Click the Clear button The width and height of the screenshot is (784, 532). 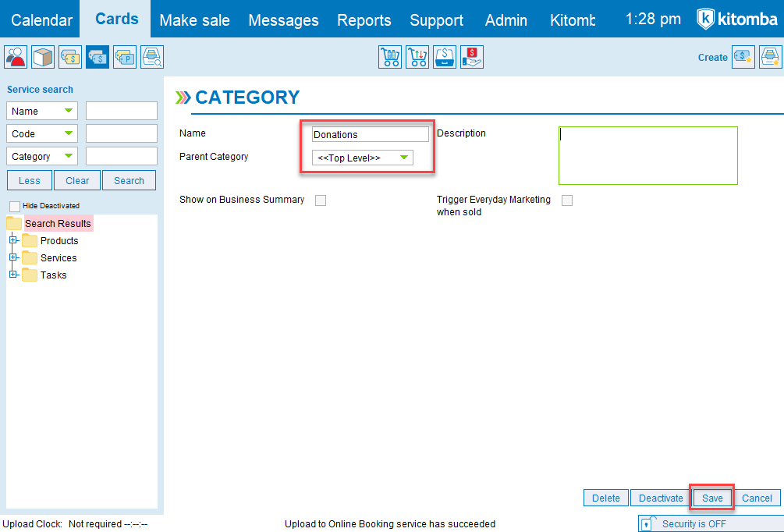77,180
